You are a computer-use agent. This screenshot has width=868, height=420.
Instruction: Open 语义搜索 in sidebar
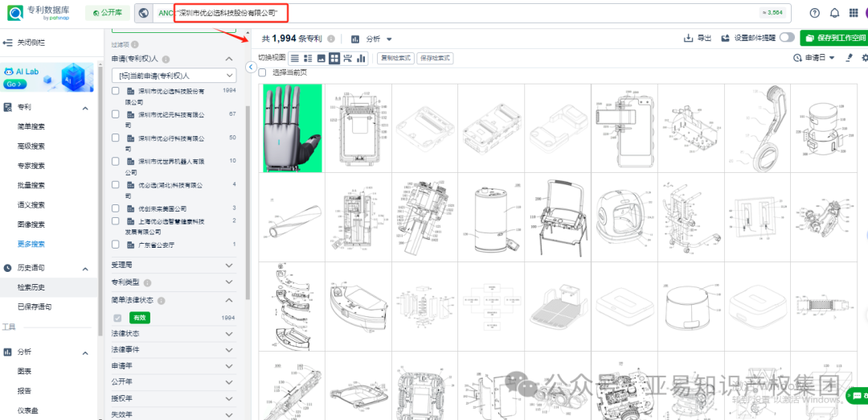click(x=31, y=205)
